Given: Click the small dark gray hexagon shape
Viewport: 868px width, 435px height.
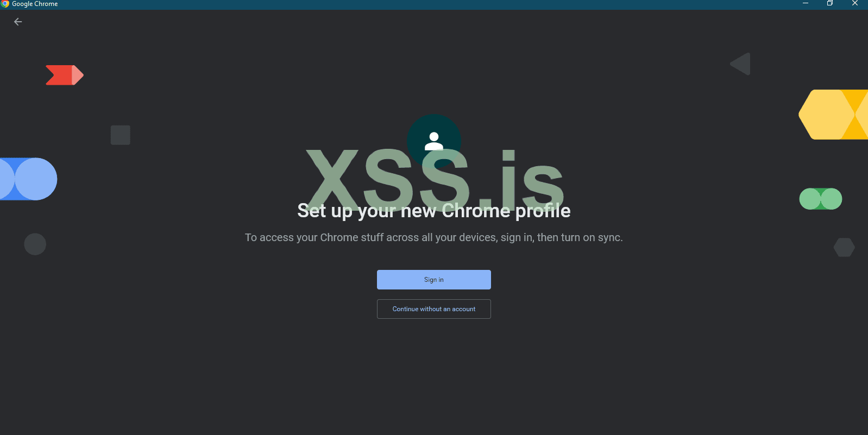Looking at the screenshot, I should 844,248.
